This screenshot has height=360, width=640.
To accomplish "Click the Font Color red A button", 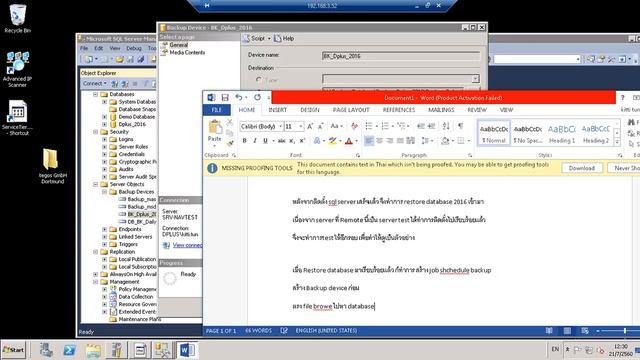I will (x=349, y=141).
